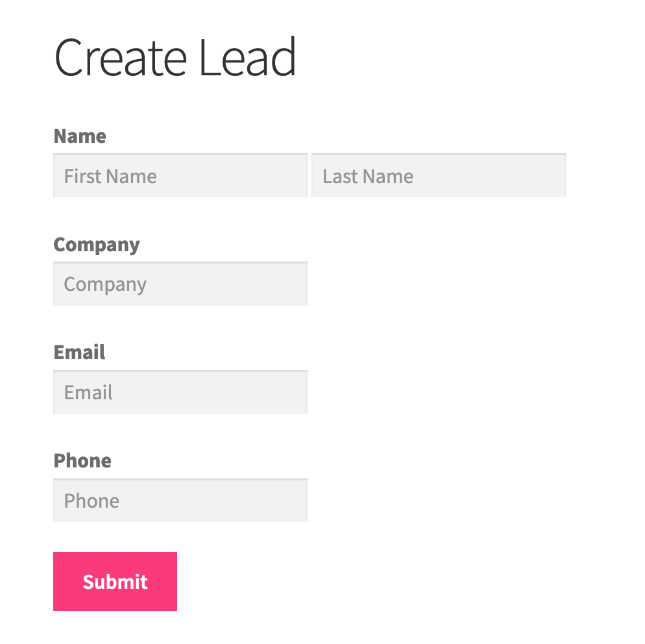This screenshot has height=644, width=645.
Task: Click into the Email input field
Action: click(x=180, y=391)
